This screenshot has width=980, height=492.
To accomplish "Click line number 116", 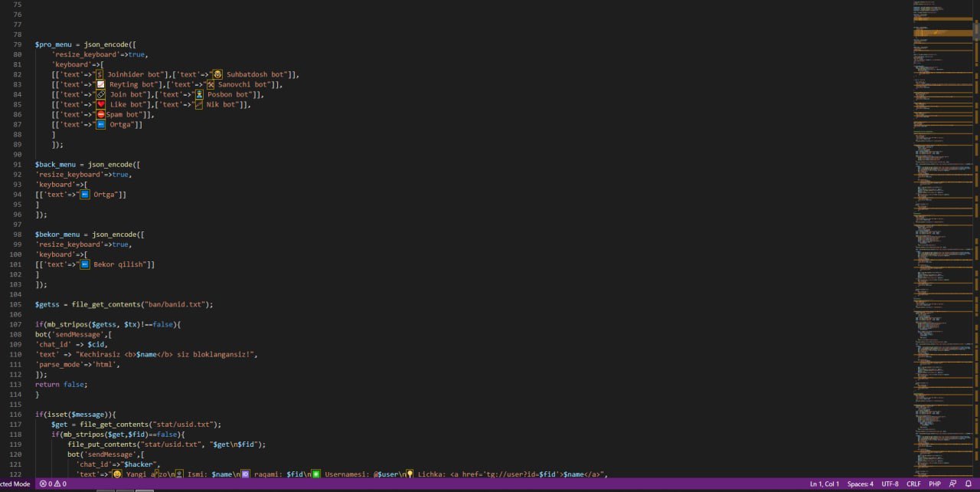I will pos(16,415).
